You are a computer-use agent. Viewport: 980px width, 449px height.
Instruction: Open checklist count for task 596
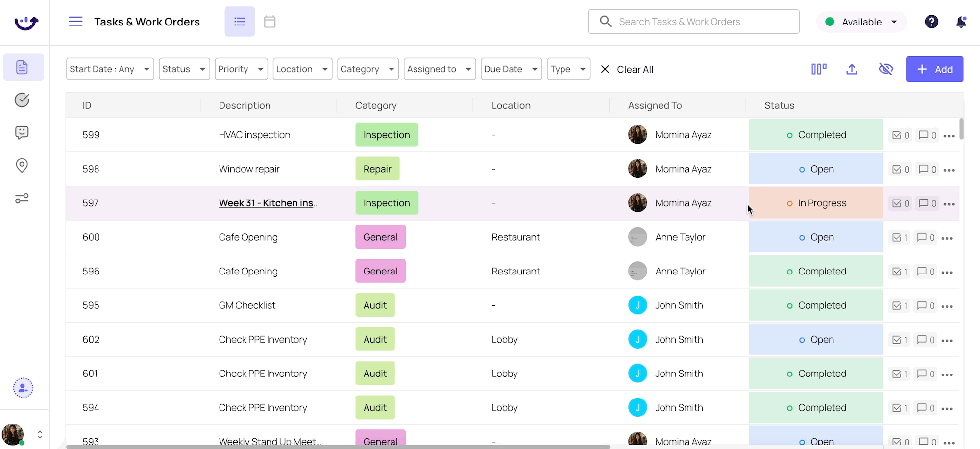click(900, 272)
